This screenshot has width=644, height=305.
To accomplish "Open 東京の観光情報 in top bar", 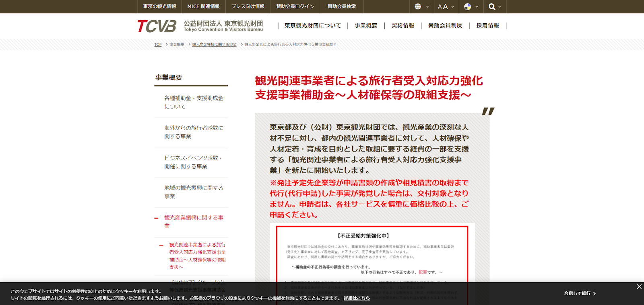I will [159, 6].
